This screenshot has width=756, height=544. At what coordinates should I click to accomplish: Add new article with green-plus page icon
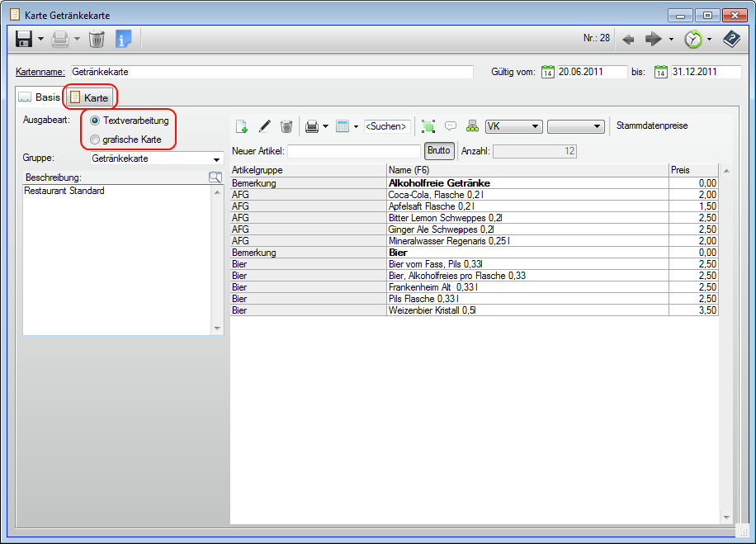point(242,126)
